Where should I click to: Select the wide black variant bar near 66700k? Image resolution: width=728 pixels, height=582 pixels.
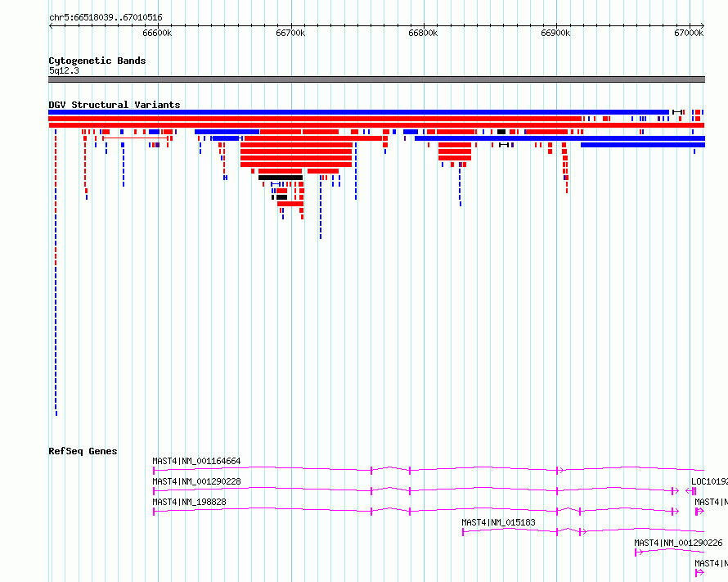pyautogui.click(x=281, y=178)
